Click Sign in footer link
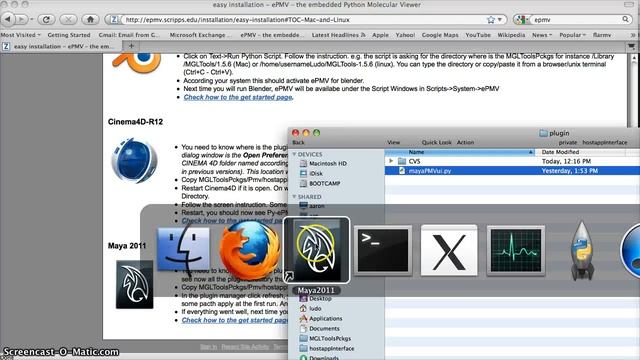The height and width of the screenshot is (360, 640). click(209, 347)
